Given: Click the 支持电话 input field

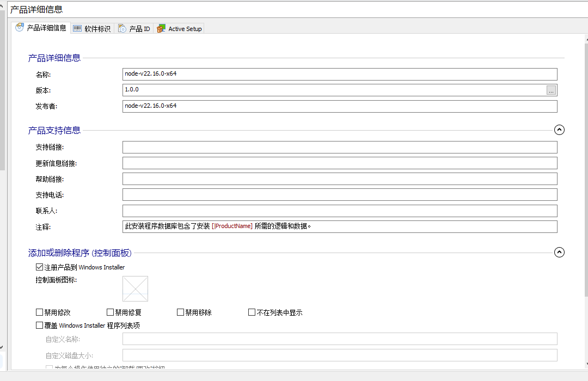Looking at the screenshot, I should click(x=340, y=195).
